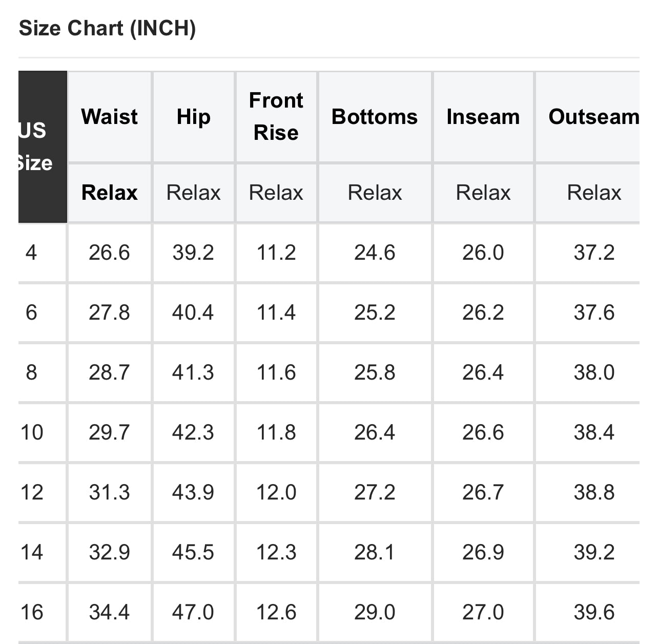
Task: Click inseam value 26.6 for size 10
Action: coord(483,432)
